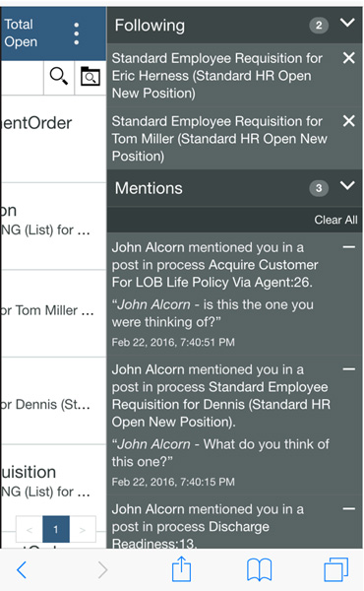Click the previous page arrow in pagination
Screen dimensions: 364x591
pyautogui.click(x=29, y=530)
